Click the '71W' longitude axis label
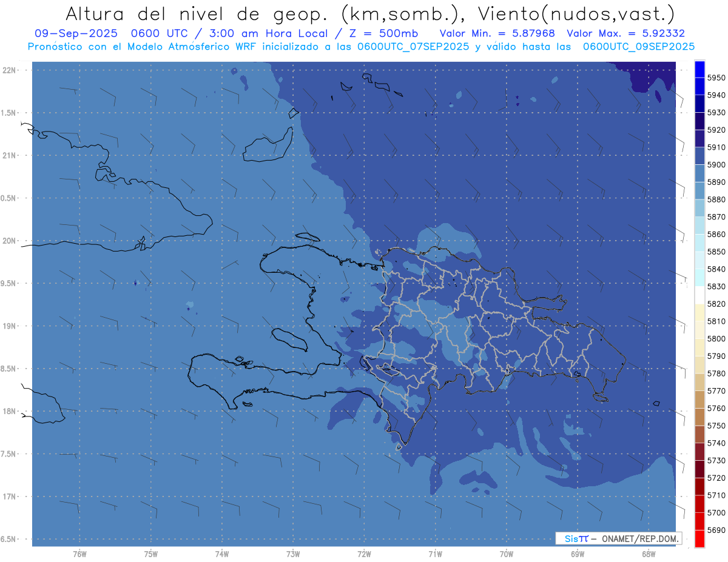 coord(436,554)
